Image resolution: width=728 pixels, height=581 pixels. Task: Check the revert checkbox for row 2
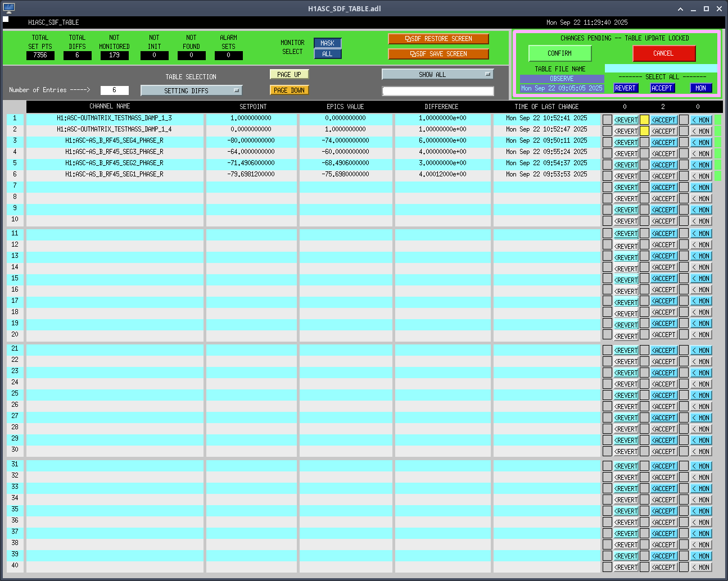tap(607, 131)
